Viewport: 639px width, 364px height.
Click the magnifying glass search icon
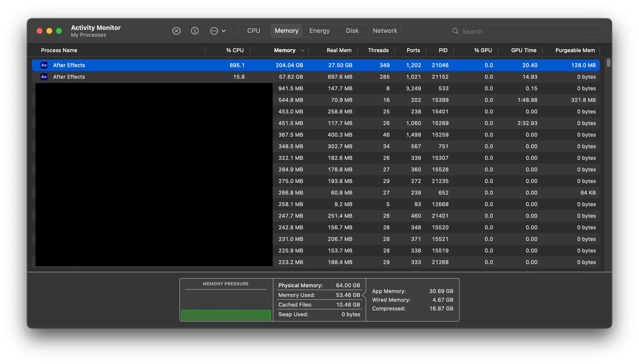[x=455, y=31]
